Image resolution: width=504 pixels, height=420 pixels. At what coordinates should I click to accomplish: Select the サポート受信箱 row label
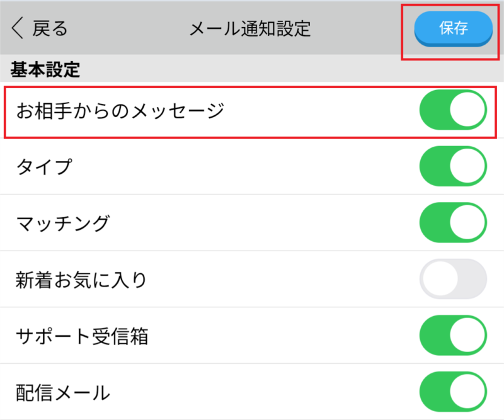point(82,336)
